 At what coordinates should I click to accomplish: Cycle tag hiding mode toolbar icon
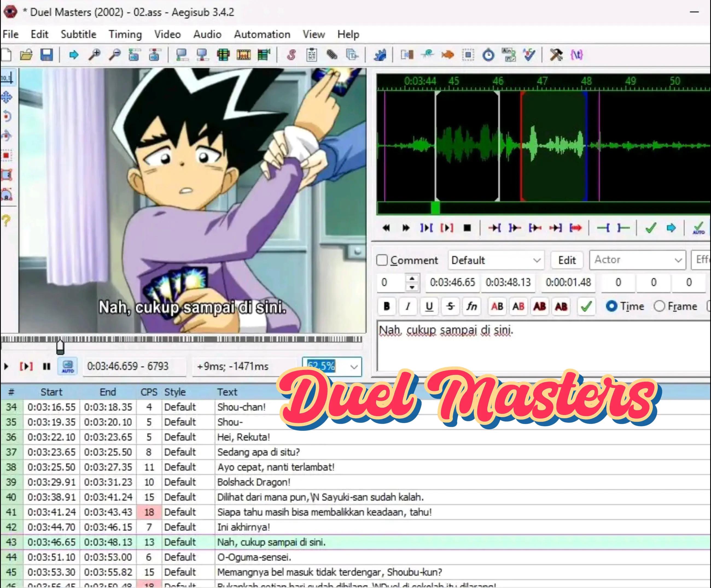point(576,55)
